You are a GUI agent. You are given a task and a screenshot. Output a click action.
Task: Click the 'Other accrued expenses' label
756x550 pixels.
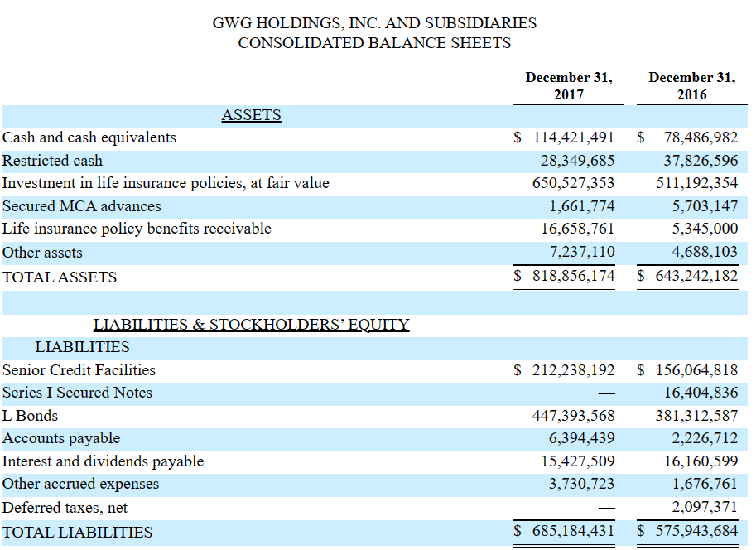(80, 484)
